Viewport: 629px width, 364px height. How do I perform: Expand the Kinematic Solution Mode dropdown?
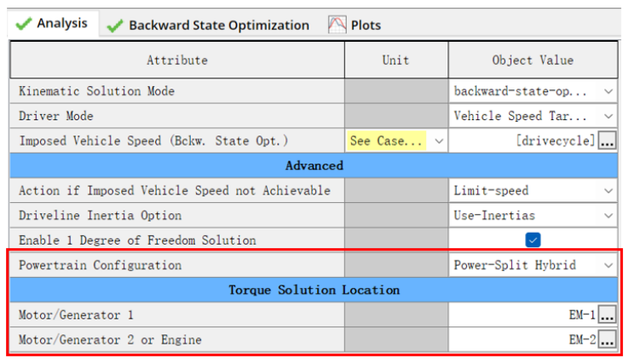pos(608,91)
